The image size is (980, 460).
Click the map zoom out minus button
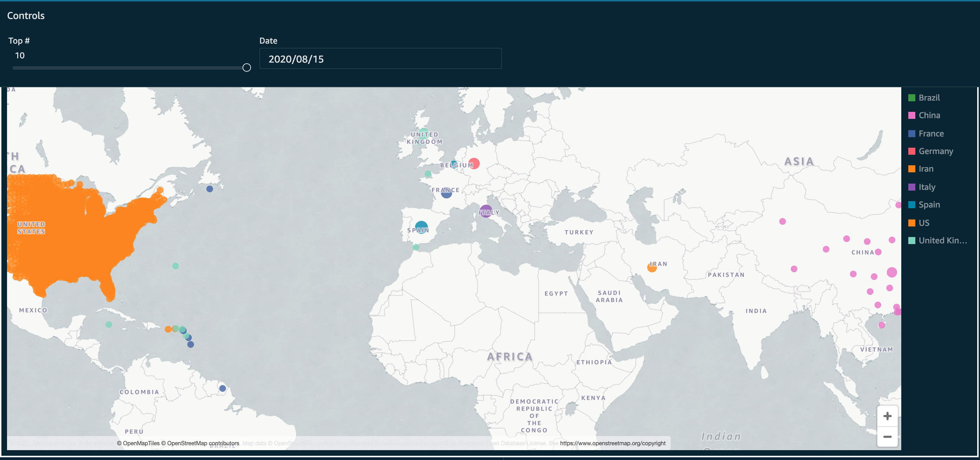[x=887, y=437]
